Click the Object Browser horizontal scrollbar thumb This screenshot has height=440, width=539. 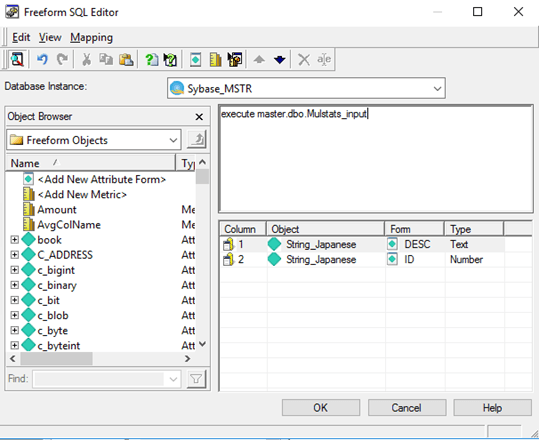(x=56, y=359)
